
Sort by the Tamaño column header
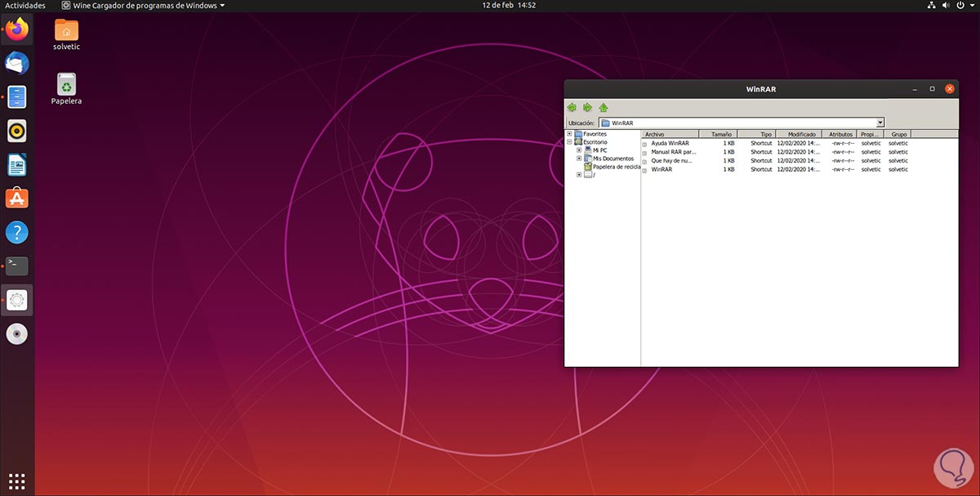(x=720, y=134)
